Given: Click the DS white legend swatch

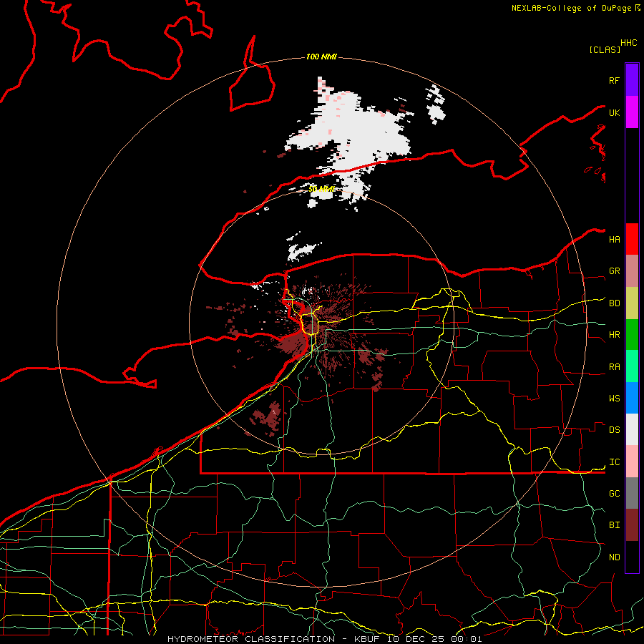Looking at the screenshot, I should pyautogui.click(x=632, y=429).
